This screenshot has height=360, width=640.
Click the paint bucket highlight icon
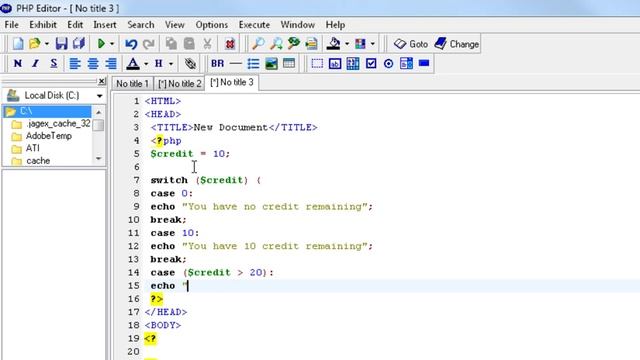(x=334, y=43)
